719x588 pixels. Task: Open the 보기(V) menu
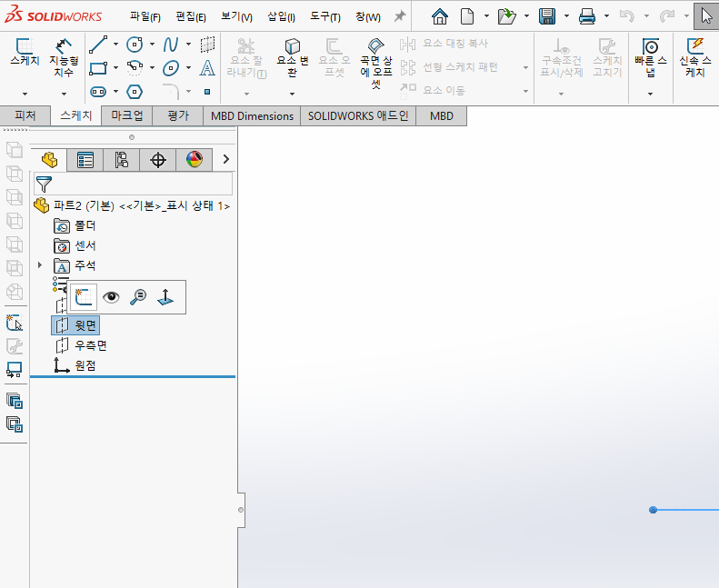(236, 17)
